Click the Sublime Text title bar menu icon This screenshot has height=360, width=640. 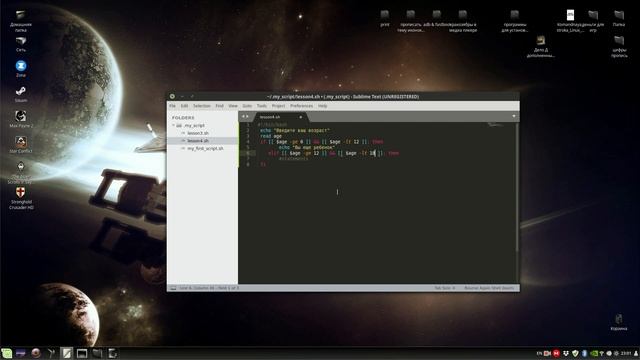pos(172,97)
